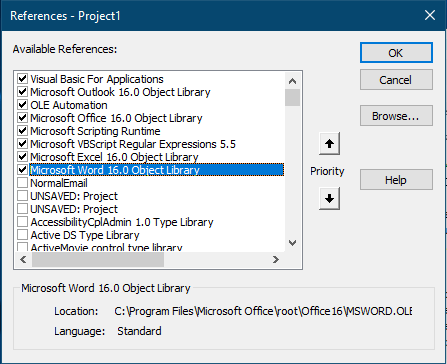Uncheck Microsoft Word 16.0 Object Library
Viewport: 447px width, 364px height.
click(x=22, y=170)
